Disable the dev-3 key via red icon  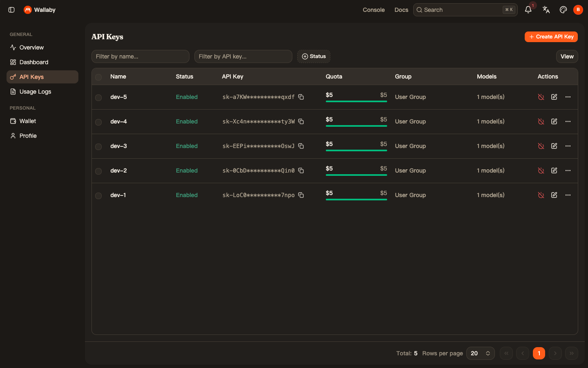click(x=541, y=146)
